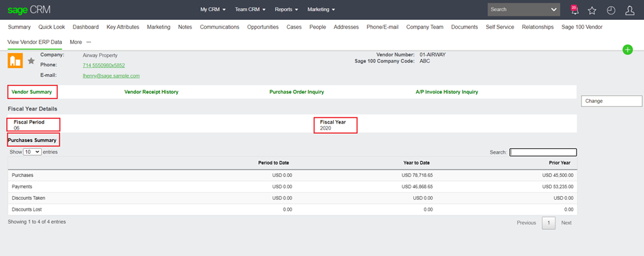Open the user profile icon
Viewport: 644px width, 256px height.
(630, 10)
